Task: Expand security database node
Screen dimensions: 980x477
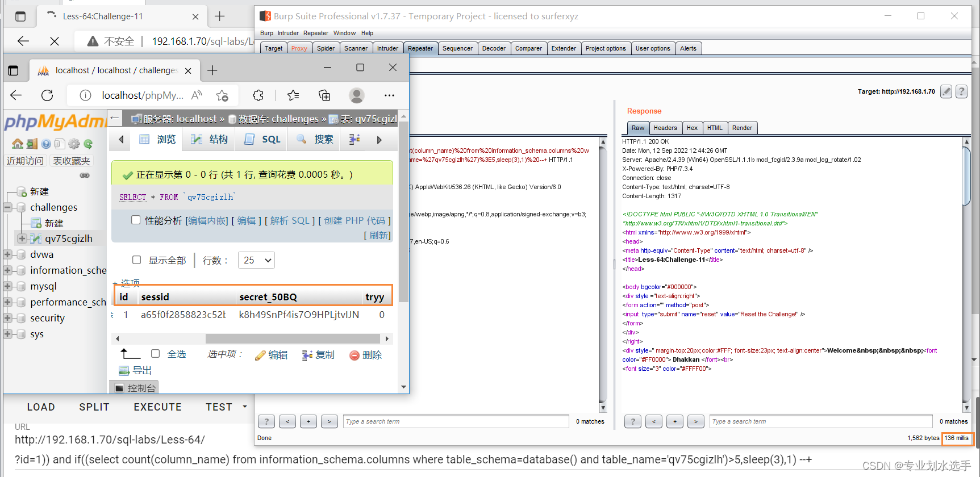Action: coord(8,318)
